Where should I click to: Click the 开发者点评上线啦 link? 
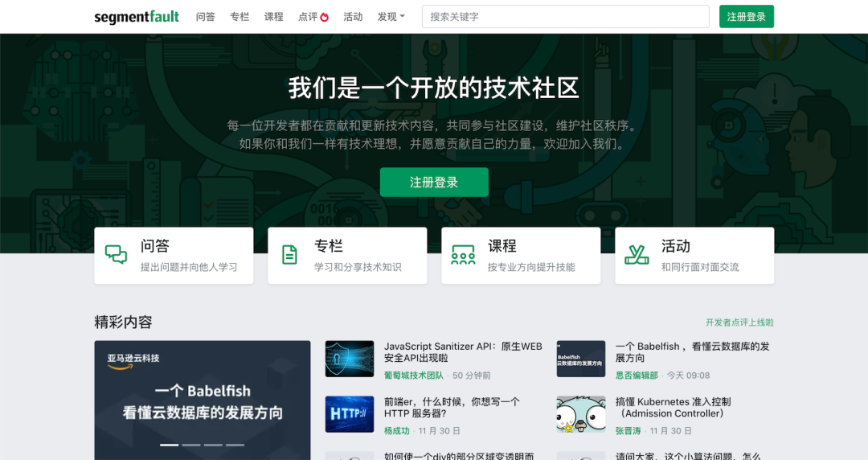coord(739,322)
